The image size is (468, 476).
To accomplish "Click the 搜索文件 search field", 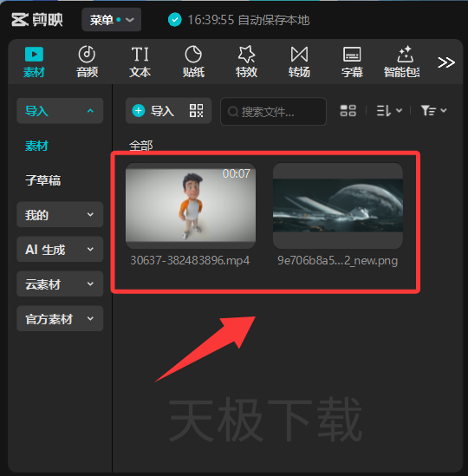I will coord(273,111).
